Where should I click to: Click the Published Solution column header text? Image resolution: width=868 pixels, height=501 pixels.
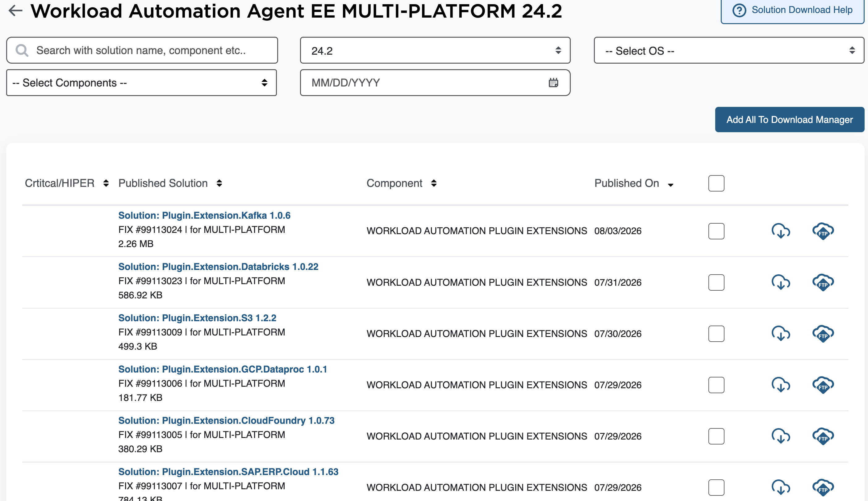(x=163, y=183)
